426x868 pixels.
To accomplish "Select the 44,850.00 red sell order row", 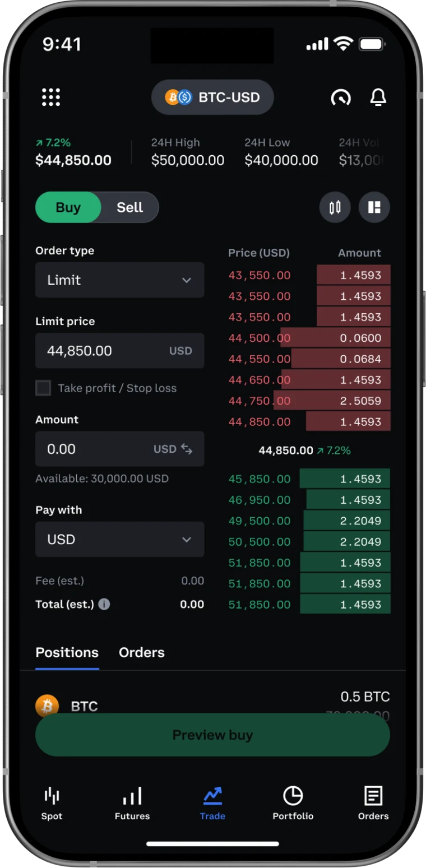I will (x=309, y=421).
